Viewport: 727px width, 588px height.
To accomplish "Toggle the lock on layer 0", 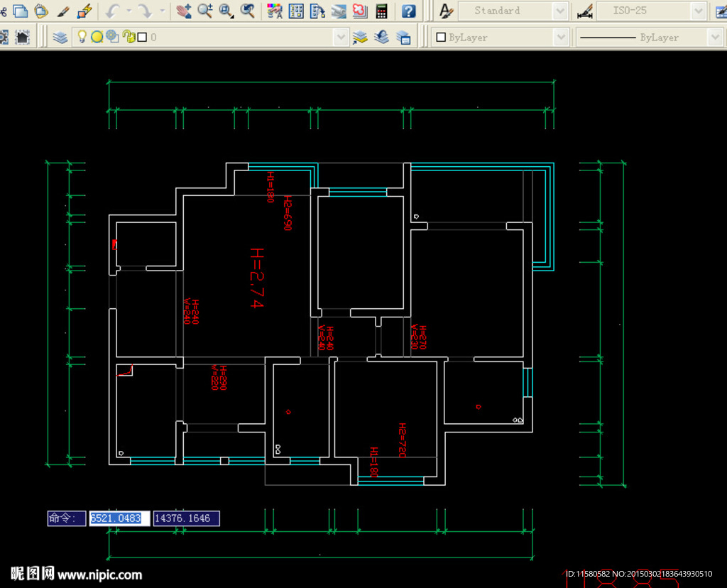I will coord(128,37).
